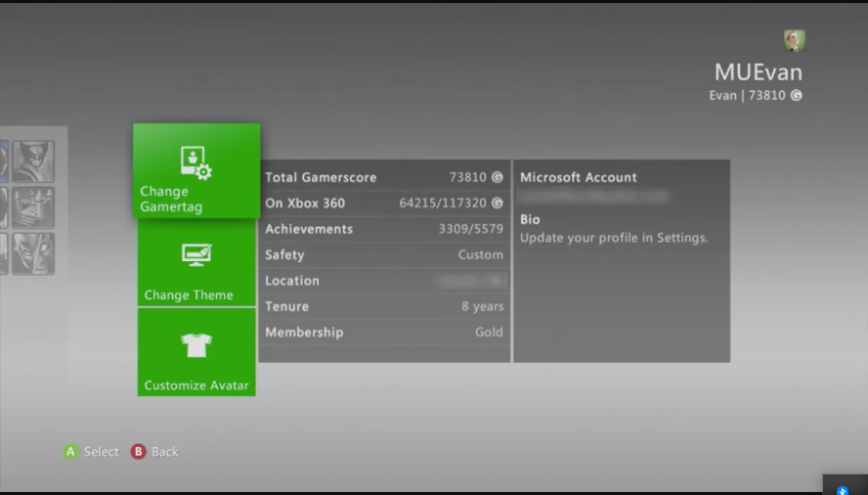Click the Bluetooth icon in bottom corner
Viewport: 868px width, 495px height.
tap(842, 490)
